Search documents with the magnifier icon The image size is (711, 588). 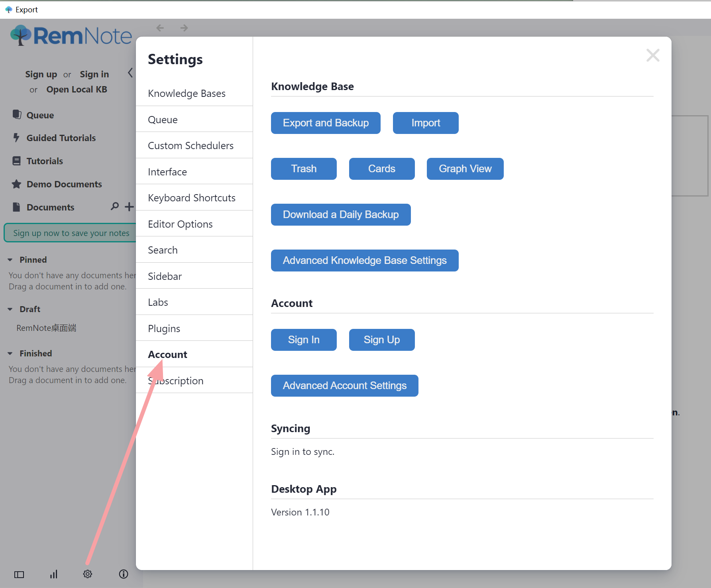tap(115, 206)
